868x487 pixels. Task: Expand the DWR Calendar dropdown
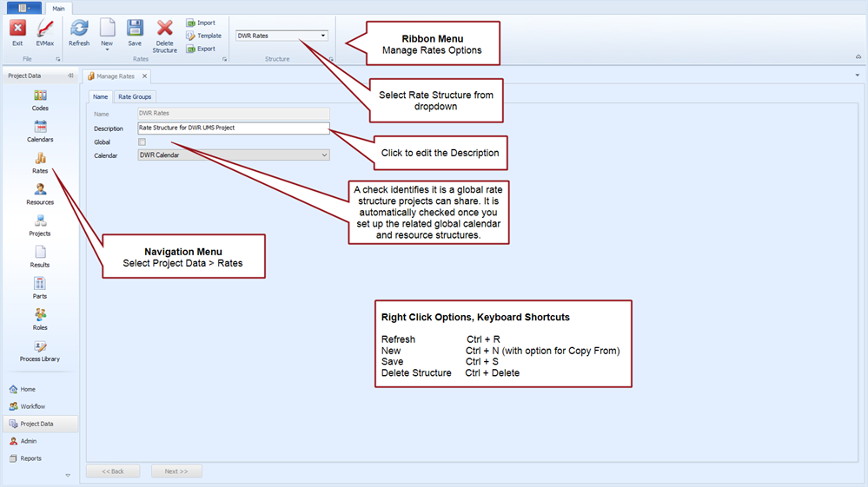coord(324,155)
